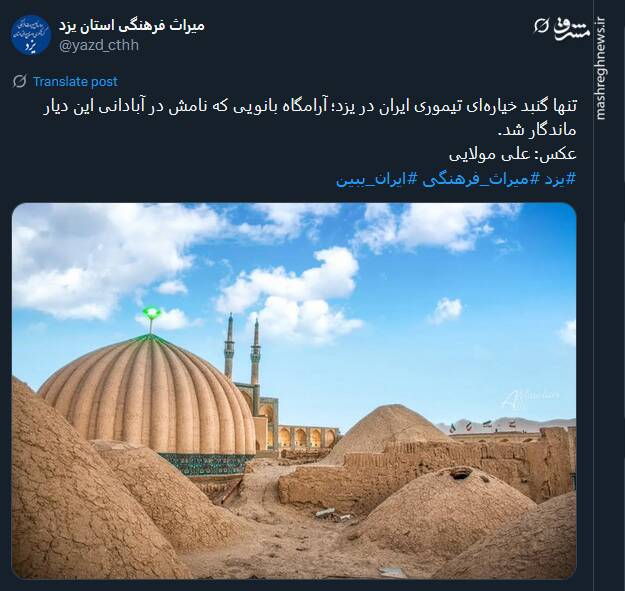This screenshot has height=591, width=625.
Task: Click the Mashregh news logo
Action: click(572, 28)
